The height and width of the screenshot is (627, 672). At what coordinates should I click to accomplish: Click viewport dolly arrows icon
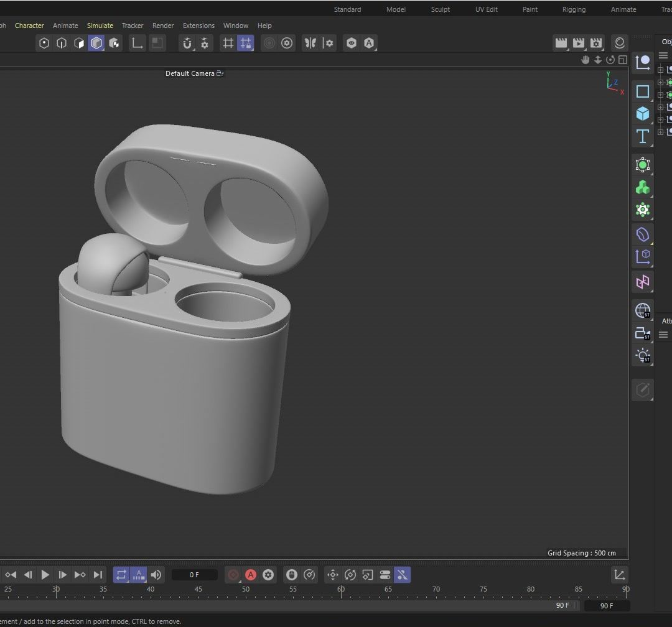[x=598, y=60]
